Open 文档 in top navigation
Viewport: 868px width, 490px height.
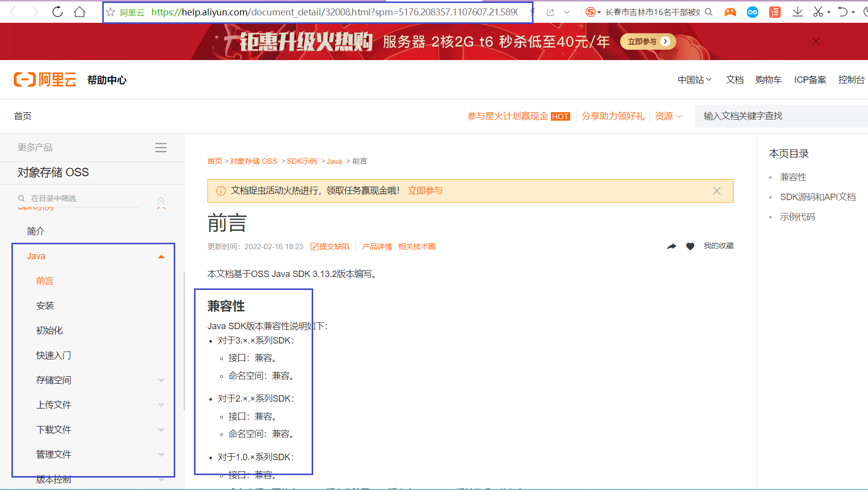click(x=734, y=80)
